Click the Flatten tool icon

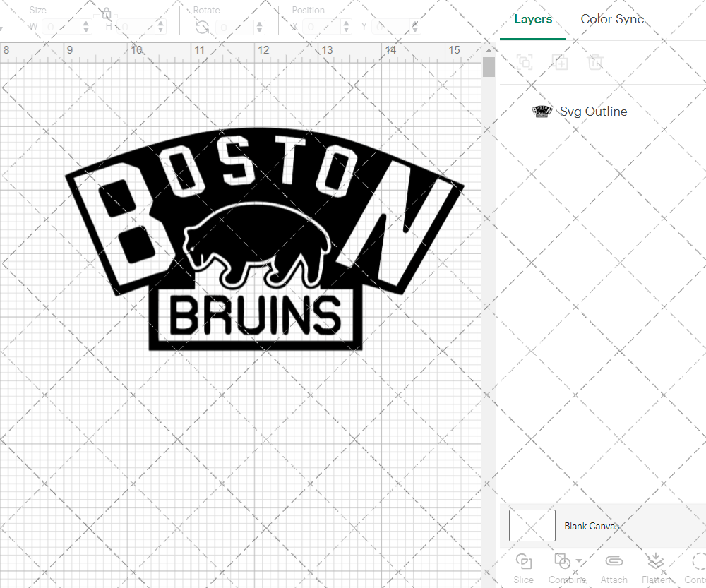pos(656,561)
